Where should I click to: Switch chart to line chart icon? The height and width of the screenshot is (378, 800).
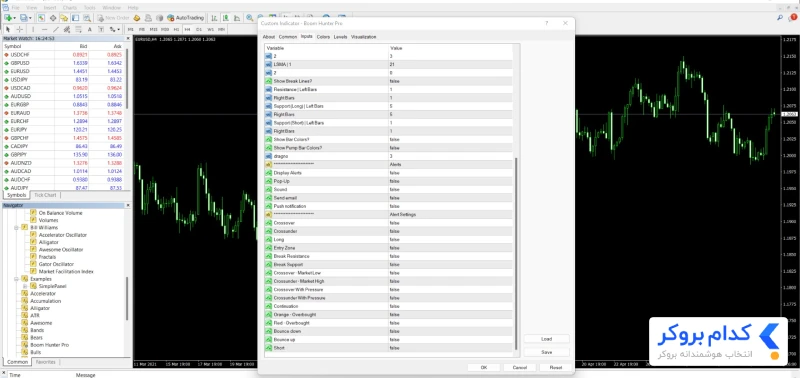(236, 18)
